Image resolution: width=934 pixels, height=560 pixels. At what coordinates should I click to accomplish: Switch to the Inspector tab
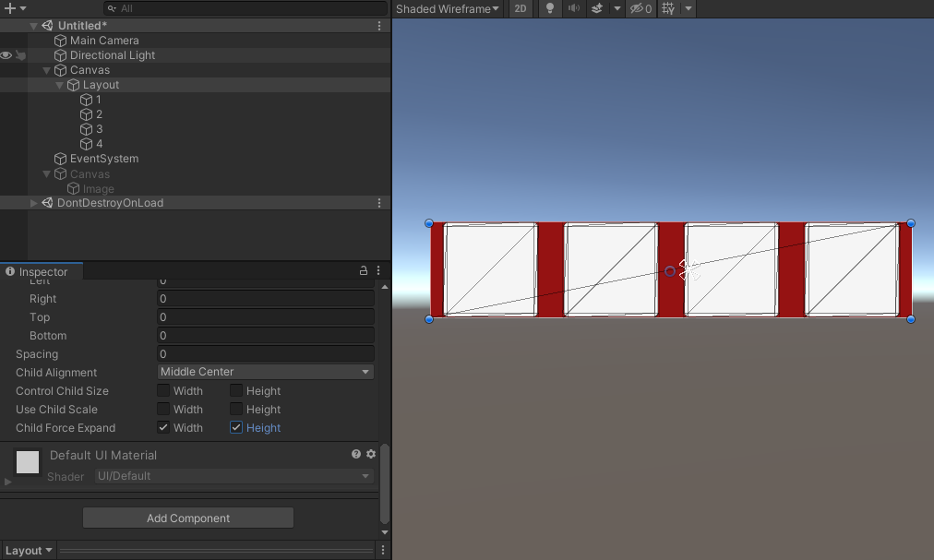pos(42,271)
